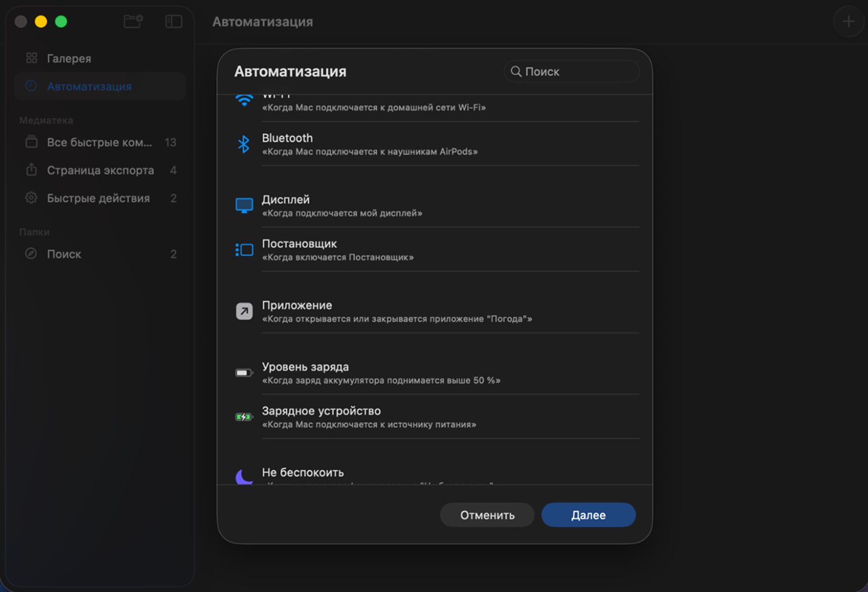The width and height of the screenshot is (868, 592).
Task: Click the Уровень заряда battery icon
Action: click(244, 372)
